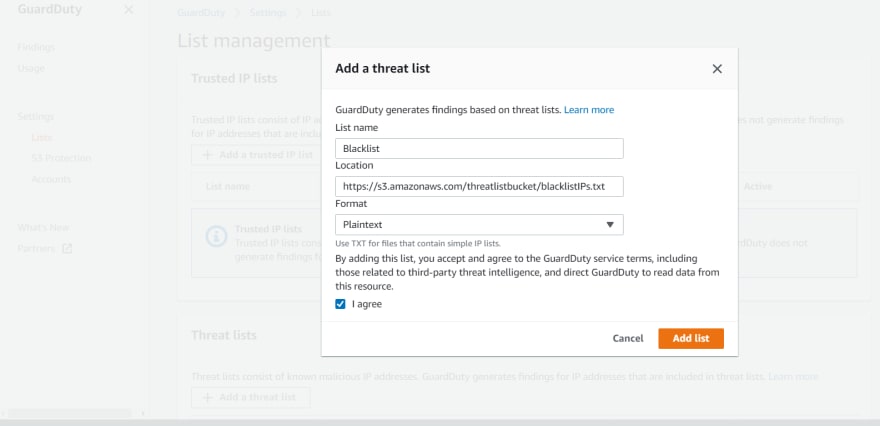The image size is (880, 426).
Task: Click the Add a threat list dialog title
Action: pyautogui.click(x=383, y=69)
